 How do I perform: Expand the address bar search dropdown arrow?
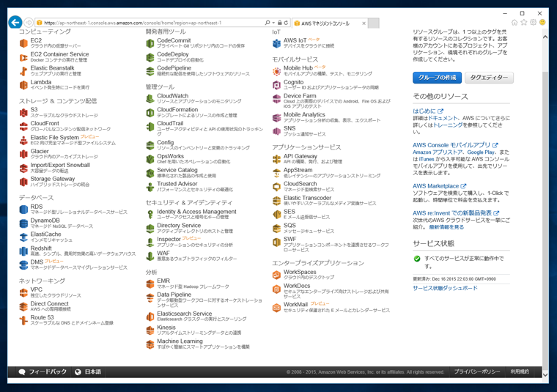(x=273, y=23)
